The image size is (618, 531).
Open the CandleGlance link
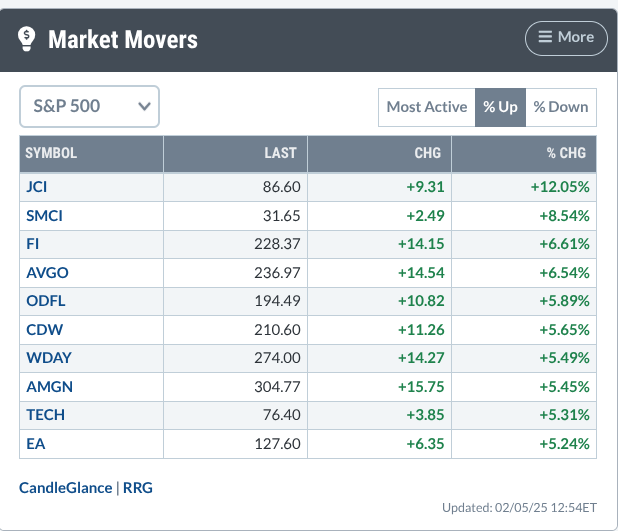coord(65,488)
